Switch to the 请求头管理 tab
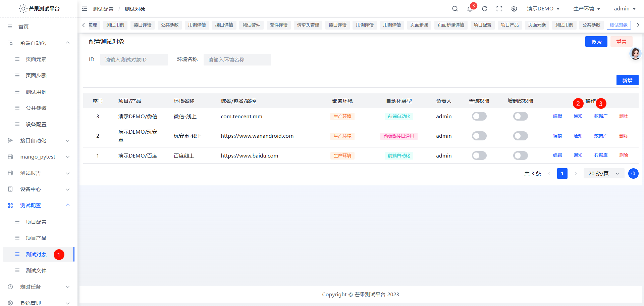Screen dimensions: 644x306 pos(308,25)
